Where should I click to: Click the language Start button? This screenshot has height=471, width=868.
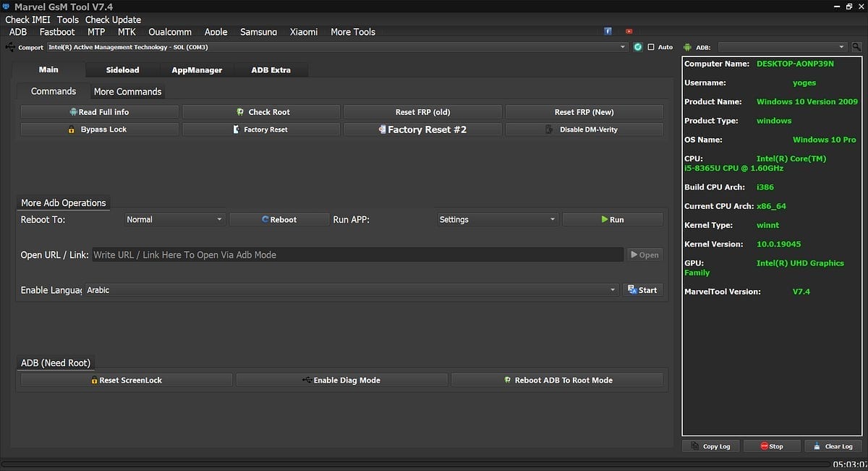click(x=642, y=290)
